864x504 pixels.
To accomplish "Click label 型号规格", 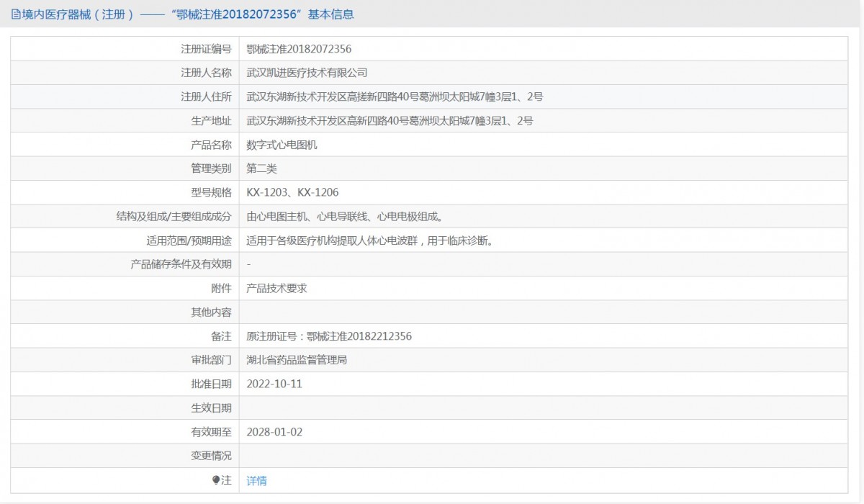I will 211,192.
